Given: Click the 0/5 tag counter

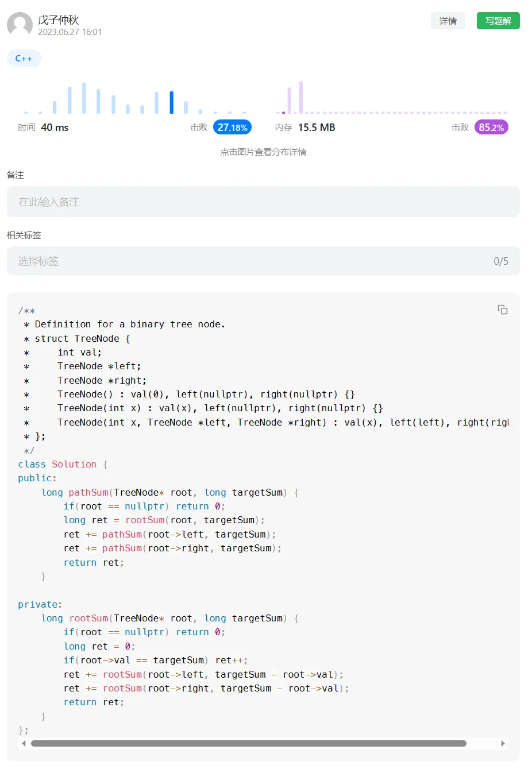Looking at the screenshot, I should [500, 261].
